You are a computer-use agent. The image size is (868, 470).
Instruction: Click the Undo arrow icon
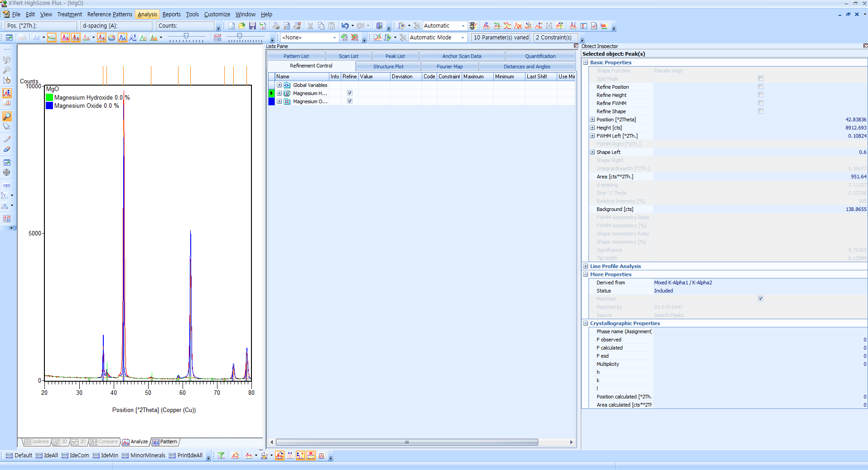pos(345,26)
